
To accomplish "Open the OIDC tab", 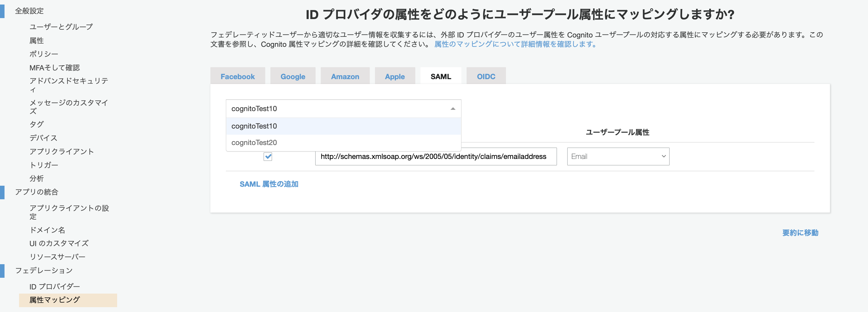I will pos(486,76).
